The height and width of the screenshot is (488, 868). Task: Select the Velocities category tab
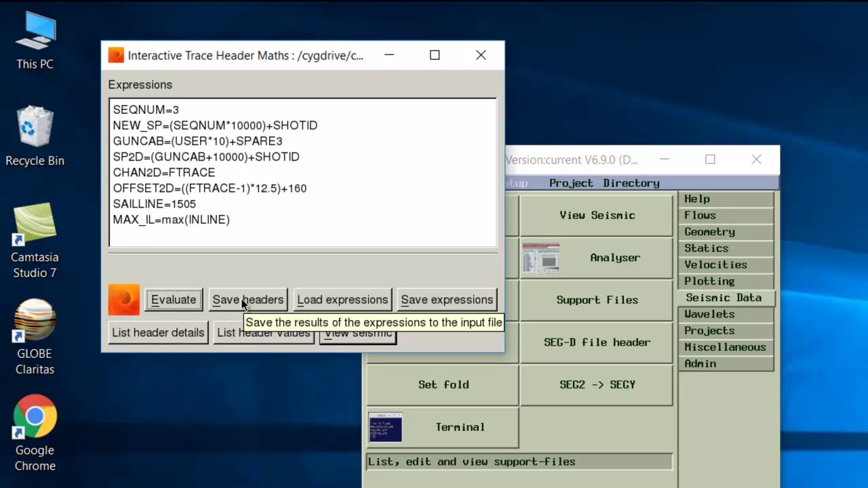(726, 265)
